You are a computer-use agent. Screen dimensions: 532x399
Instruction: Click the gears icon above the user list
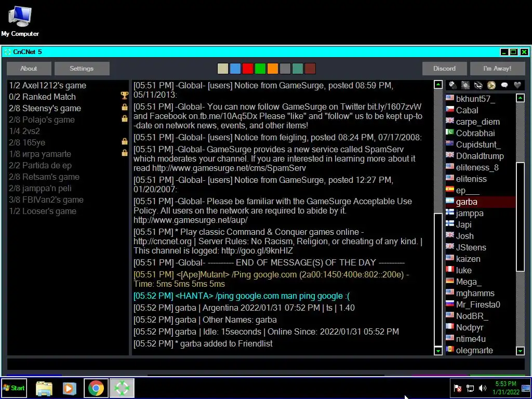453,85
